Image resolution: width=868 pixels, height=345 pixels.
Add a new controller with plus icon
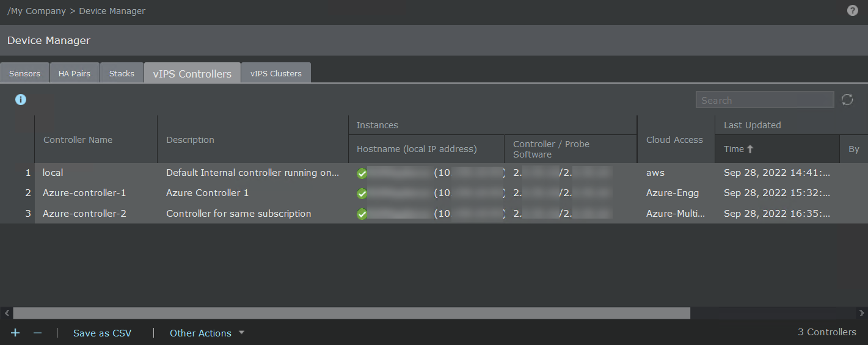pos(15,333)
